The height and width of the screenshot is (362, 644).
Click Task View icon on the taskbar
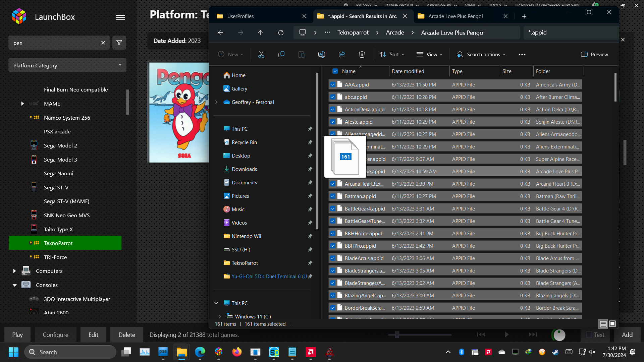[x=126, y=352]
